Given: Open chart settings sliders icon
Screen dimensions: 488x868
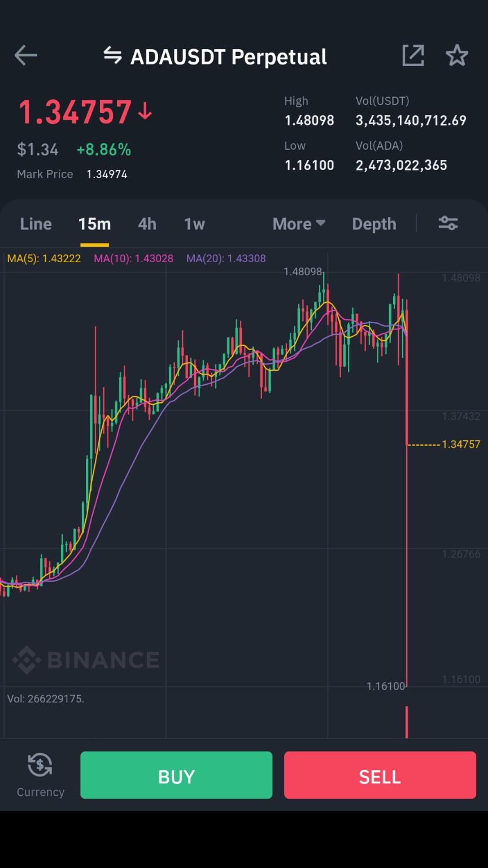Looking at the screenshot, I should (448, 223).
